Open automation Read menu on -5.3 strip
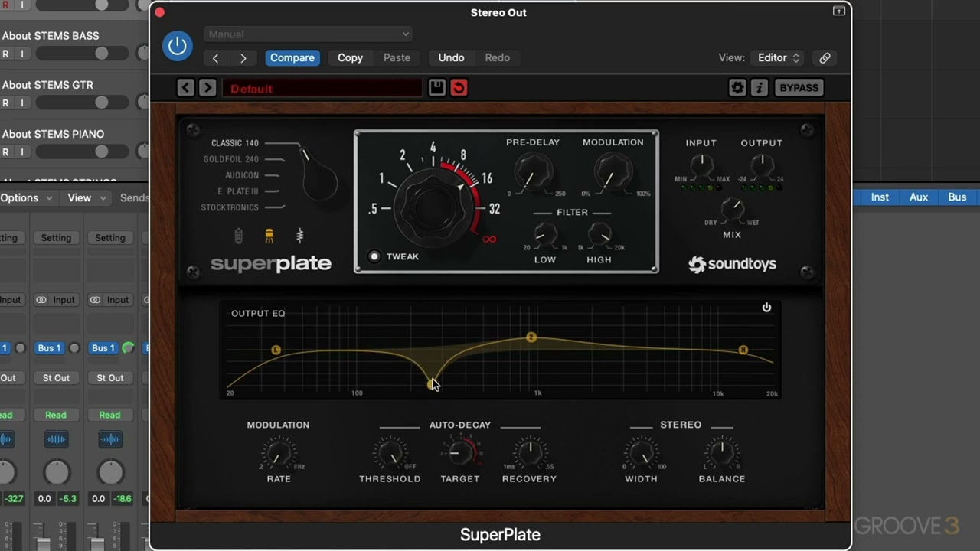The height and width of the screenshot is (551, 980). 56,415
